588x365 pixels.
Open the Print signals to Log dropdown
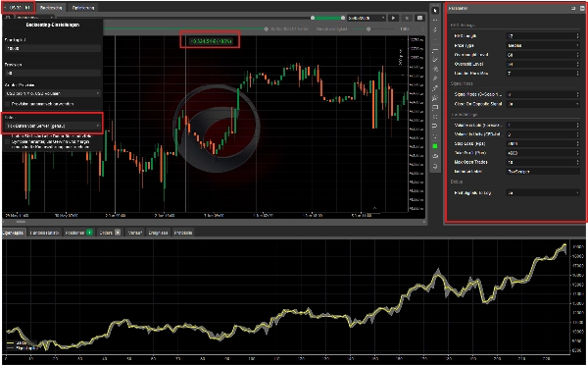[x=543, y=193]
